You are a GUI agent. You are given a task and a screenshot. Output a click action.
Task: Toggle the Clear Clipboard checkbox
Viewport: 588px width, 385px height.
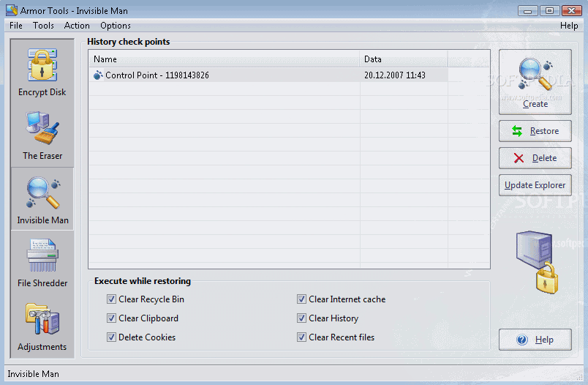[x=111, y=318]
